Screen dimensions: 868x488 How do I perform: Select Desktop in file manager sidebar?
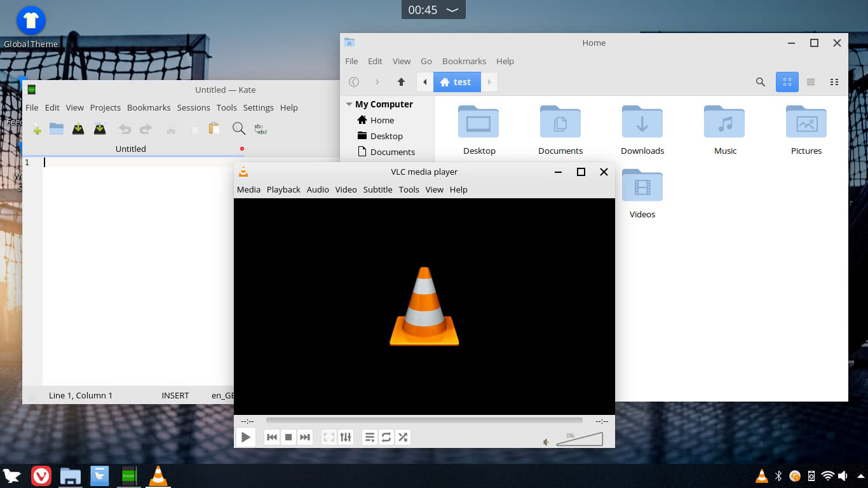380,136
